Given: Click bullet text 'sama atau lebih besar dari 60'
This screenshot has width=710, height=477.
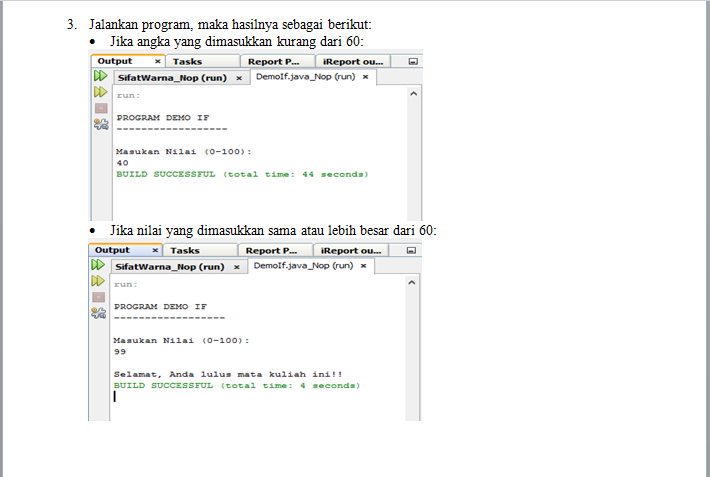Looking at the screenshot, I should pos(351,231).
